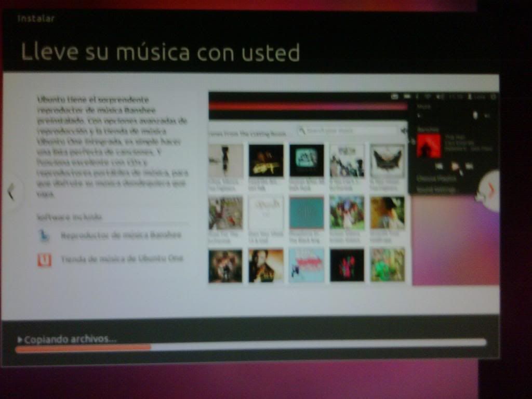This screenshot has height=399, width=532.
Task: Select the Reproductor de música Banshee text
Action: pyautogui.click(x=121, y=235)
